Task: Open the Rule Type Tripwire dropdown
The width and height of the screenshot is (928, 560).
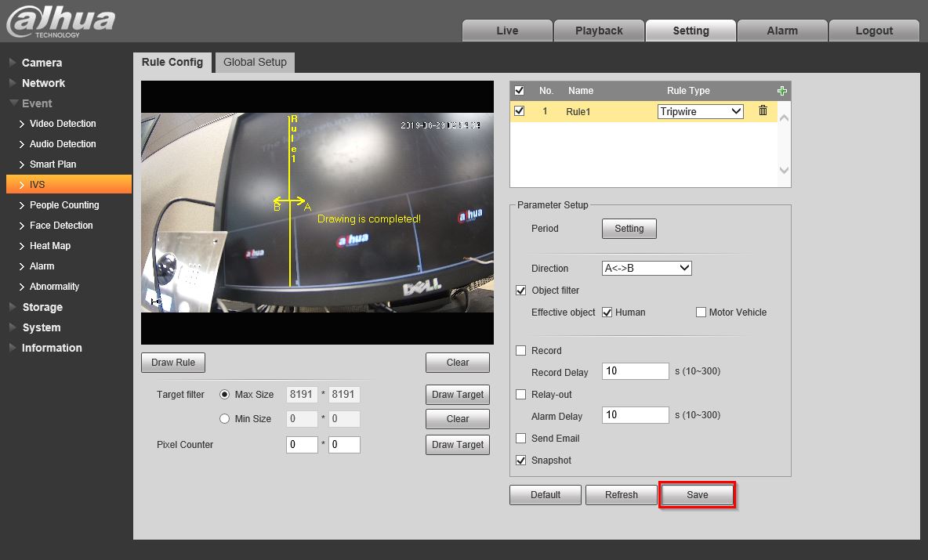Action: [x=700, y=112]
